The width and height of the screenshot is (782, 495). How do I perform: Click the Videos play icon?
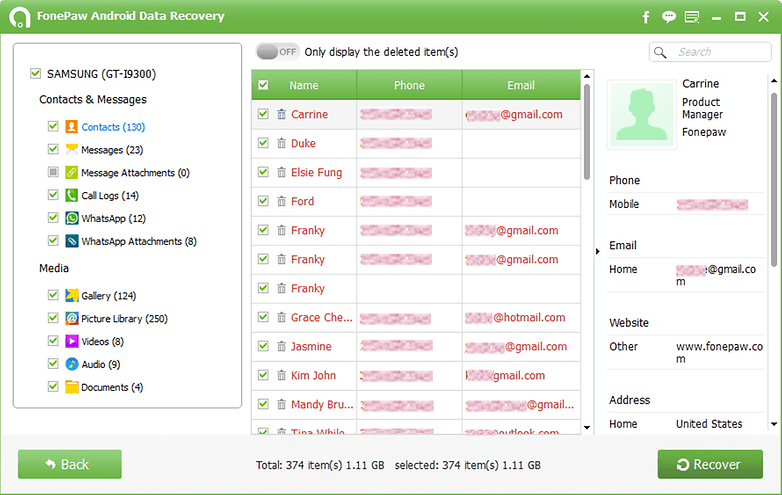pos(72,341)
